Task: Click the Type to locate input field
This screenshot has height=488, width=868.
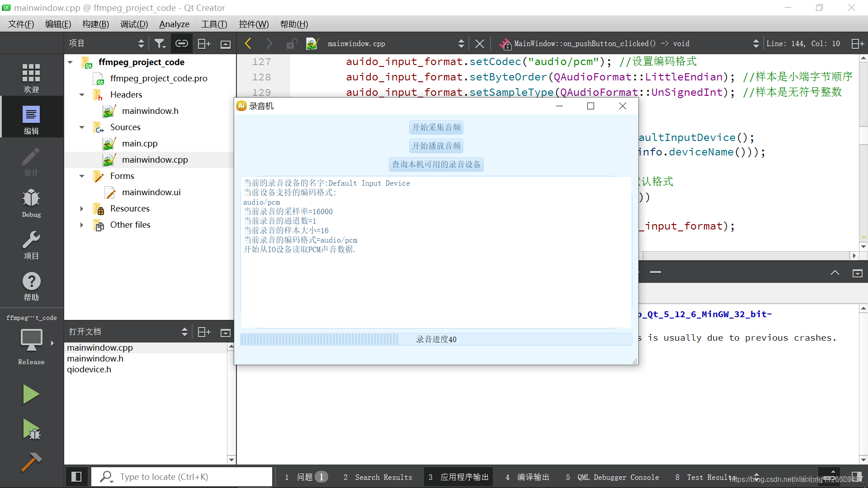Action: 182,477
